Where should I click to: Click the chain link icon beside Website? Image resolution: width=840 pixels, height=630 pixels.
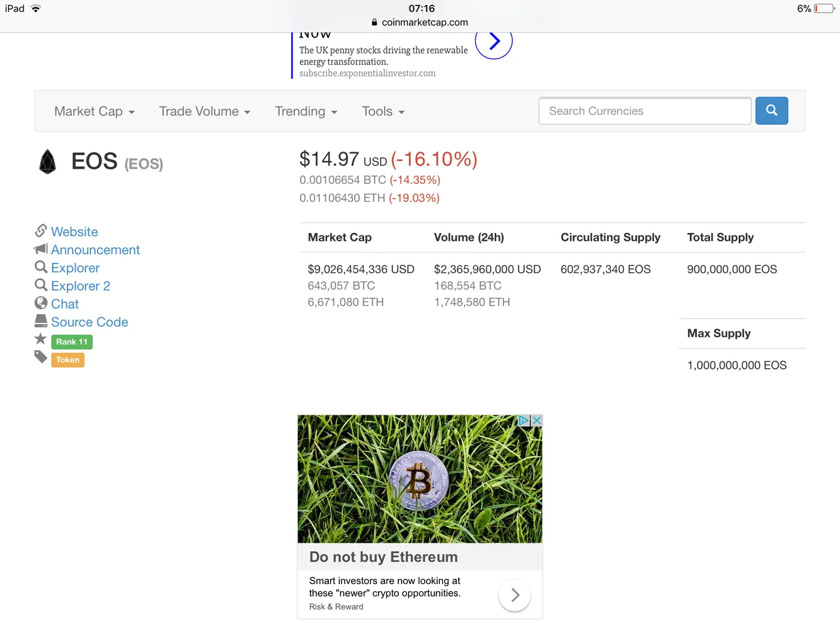(41, 231)
